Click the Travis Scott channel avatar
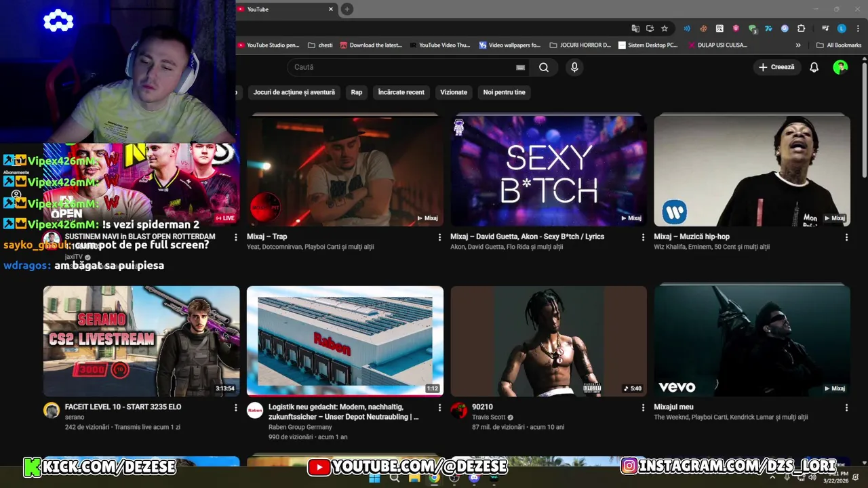The image size is (868, 488). (459, 410)
